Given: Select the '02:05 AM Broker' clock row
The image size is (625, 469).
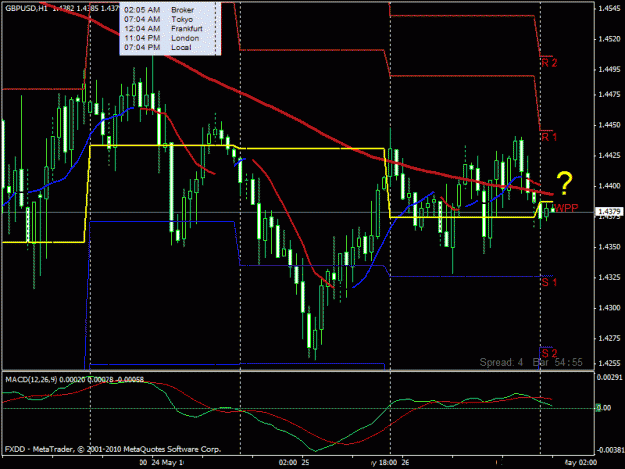Looking at the screenshot, I should (x=159, y=10).
